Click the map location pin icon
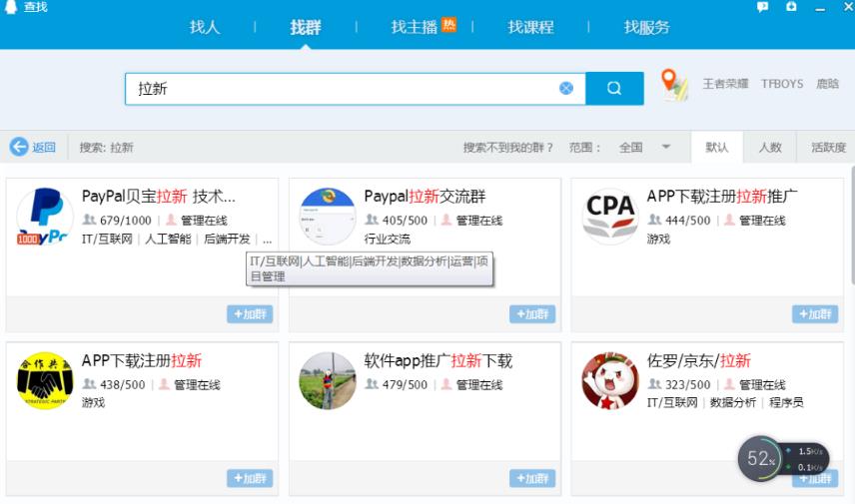Viewport: 855px width, 504px height. tap(675, 85)
